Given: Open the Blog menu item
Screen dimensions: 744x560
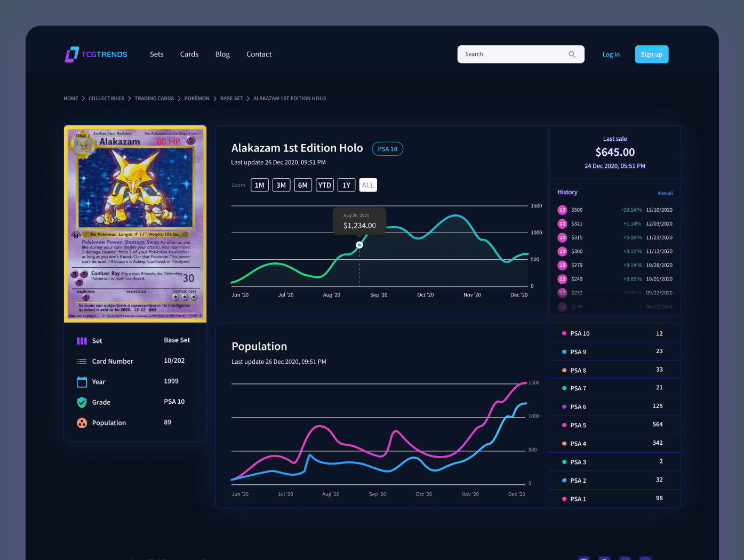Looking at the screenshot, I should (222, 54).
